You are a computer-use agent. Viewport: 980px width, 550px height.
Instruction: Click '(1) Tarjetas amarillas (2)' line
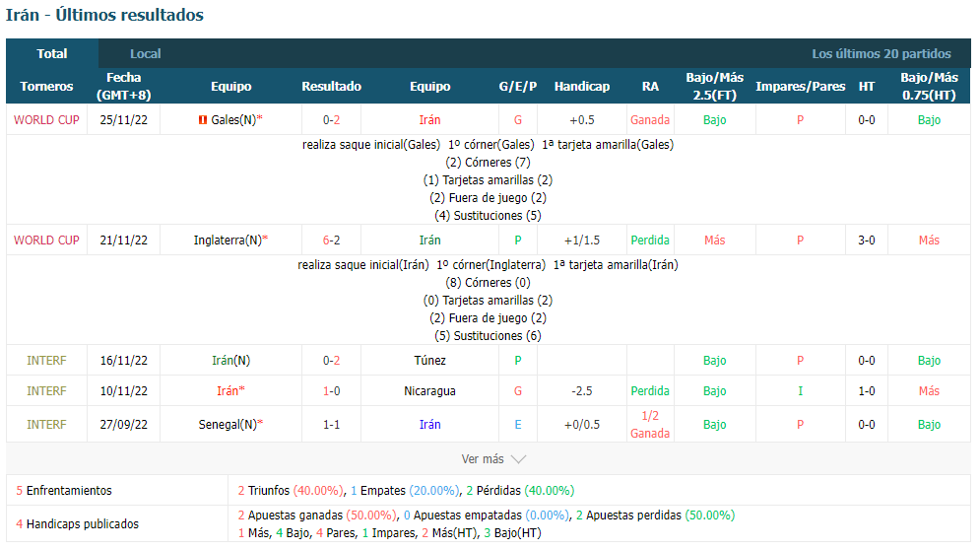(489, 180)
